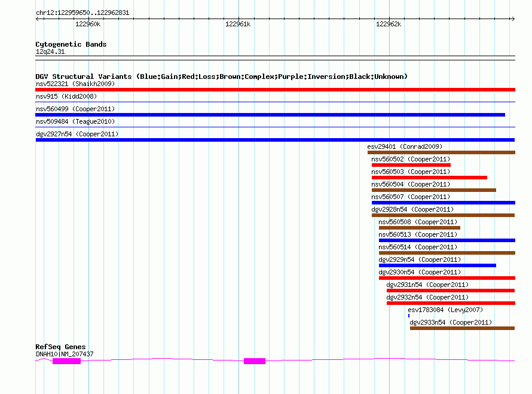The width and height of the screenshot is (532, 394).
Task: Click the thin blue nsv915 variant line
Action: pyautogui.click(x=275, y=102)
